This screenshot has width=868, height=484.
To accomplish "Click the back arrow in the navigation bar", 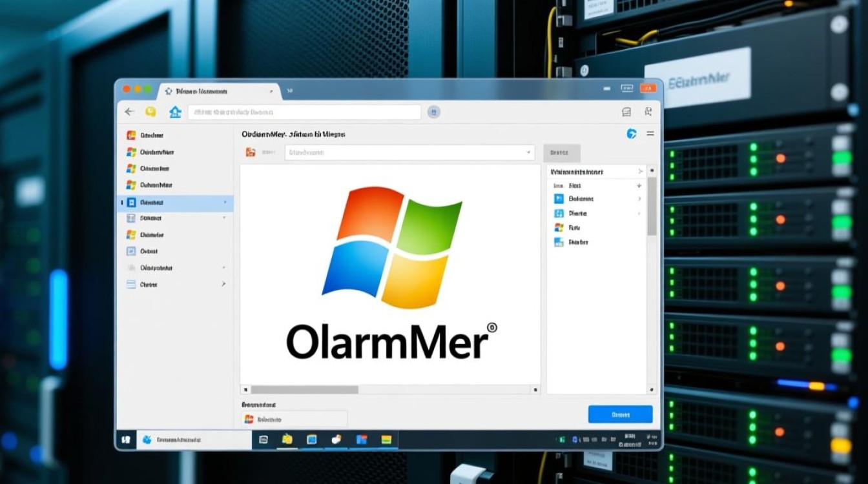I will [129, 112].
